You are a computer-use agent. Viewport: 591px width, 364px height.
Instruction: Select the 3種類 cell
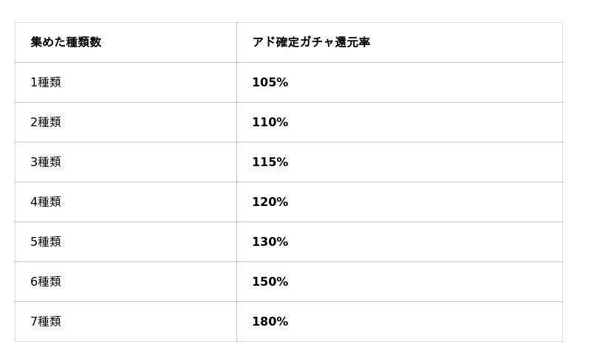[x=46, y=162]
